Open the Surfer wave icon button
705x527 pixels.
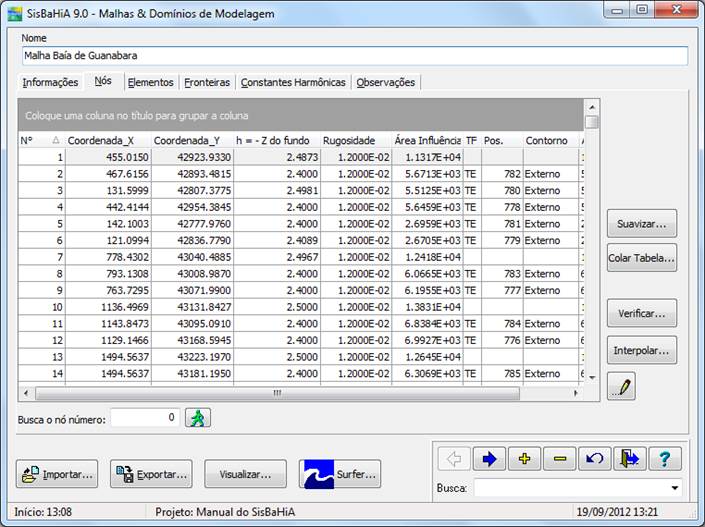[340, 474]
